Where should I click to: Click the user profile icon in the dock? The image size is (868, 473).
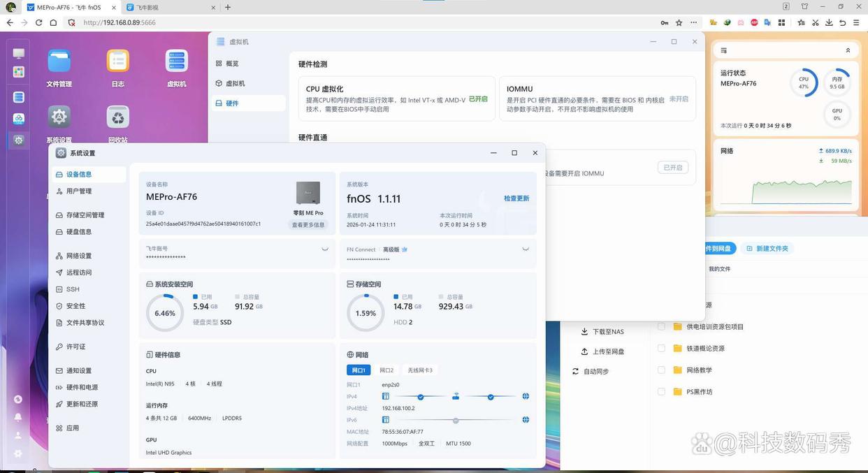[x=19, y=435]
